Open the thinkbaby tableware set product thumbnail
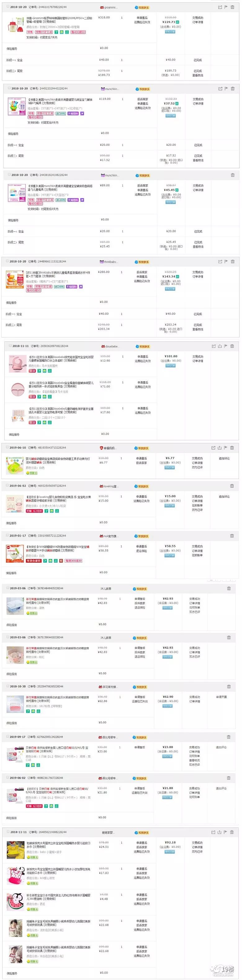 coord(14,279)
